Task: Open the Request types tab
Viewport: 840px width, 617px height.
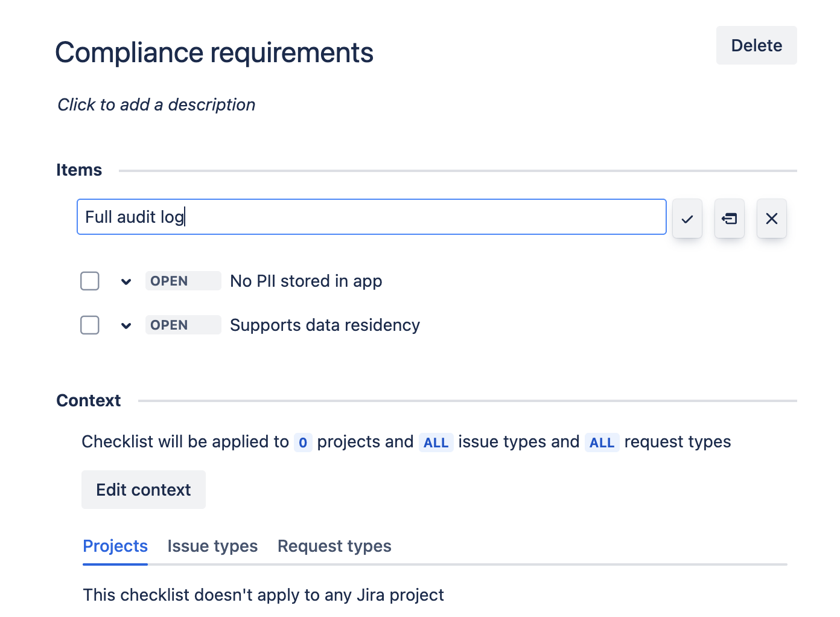Action: point(334,546)
